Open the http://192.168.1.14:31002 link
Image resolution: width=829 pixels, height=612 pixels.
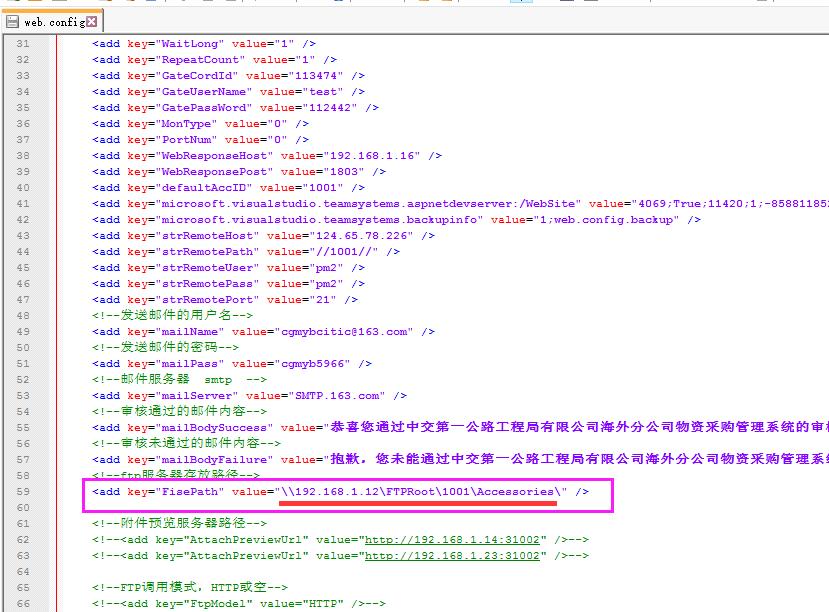453,539
